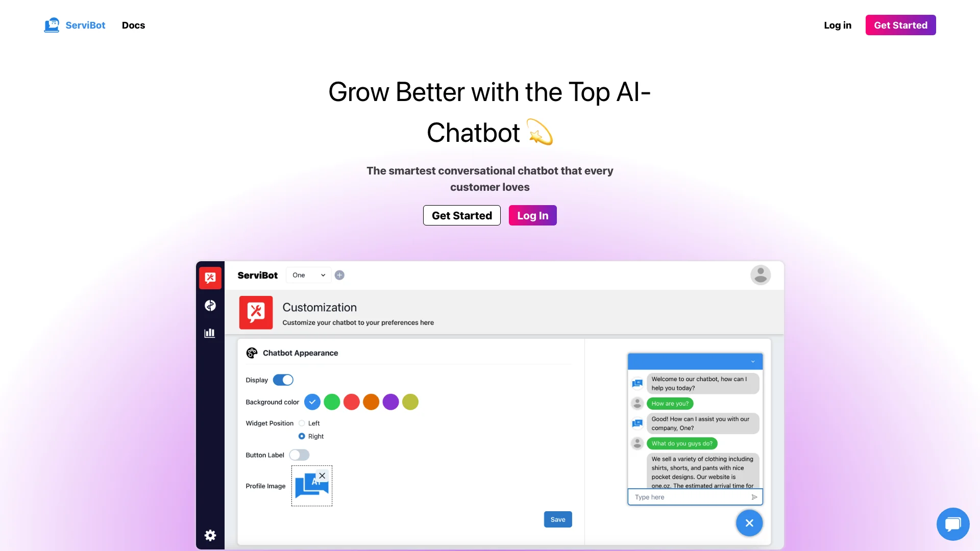The image size is (980, 551).
Task: Toggle the Display switch on/off
Action: pyautogui.click(x=283, y=380)
